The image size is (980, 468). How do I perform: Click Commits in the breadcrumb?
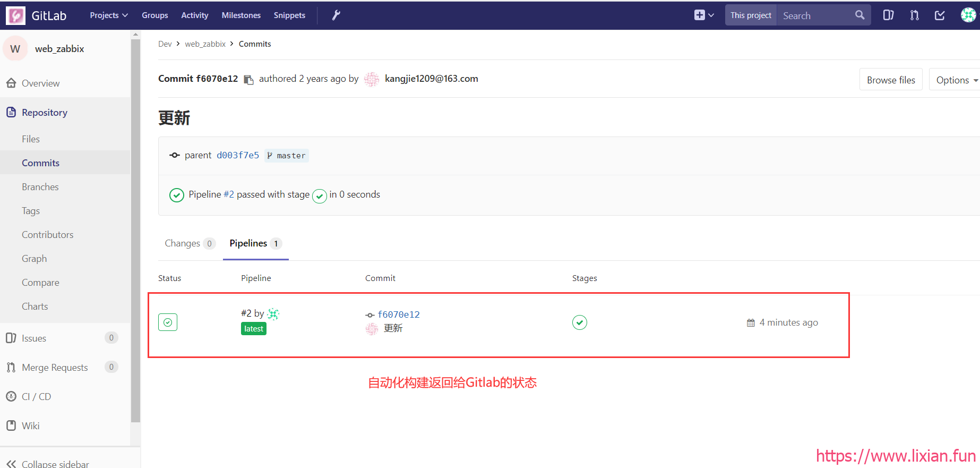(255, 44)
